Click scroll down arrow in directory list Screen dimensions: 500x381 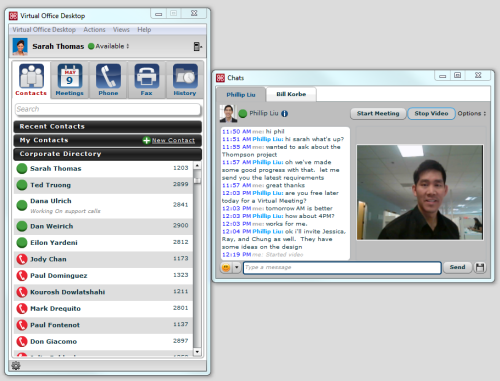pos(197,352)
